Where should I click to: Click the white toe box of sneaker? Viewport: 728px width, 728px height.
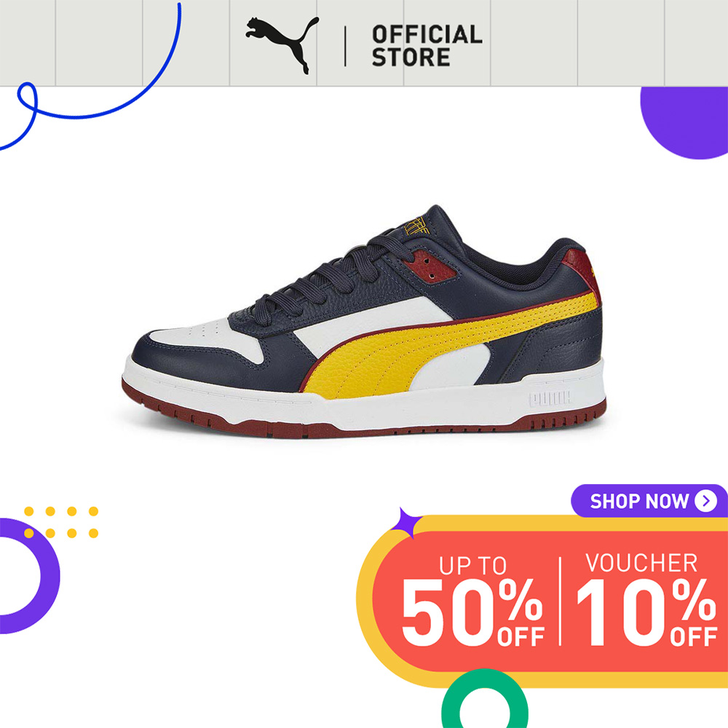[201, 339]
